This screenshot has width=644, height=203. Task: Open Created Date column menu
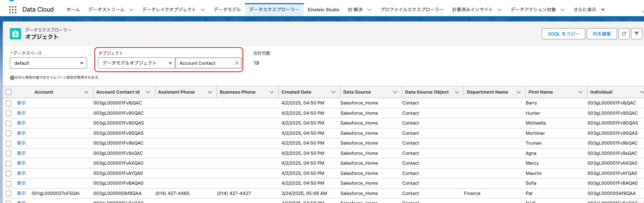(x=333, y=92)
